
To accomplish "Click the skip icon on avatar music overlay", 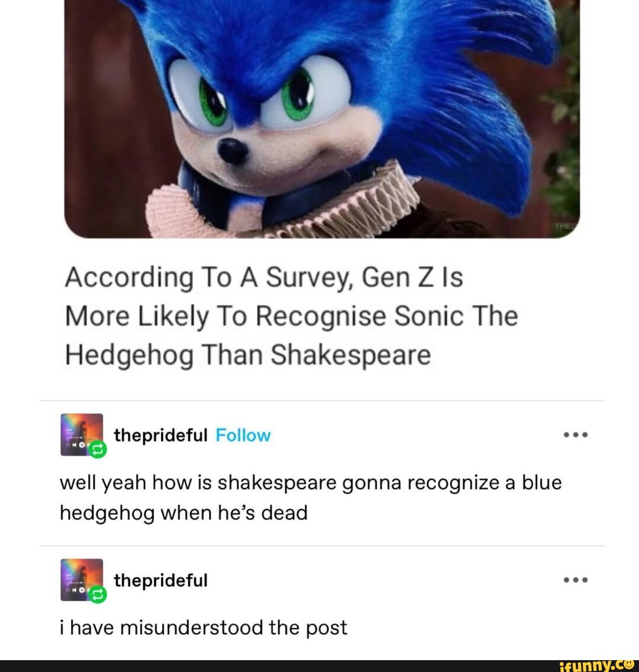I will [x=73, y=444].
